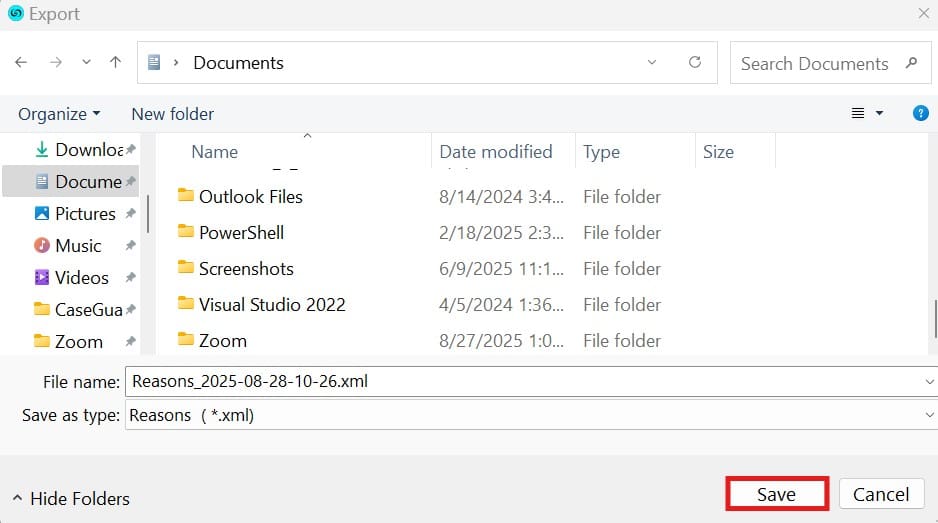Select the Visual Studio 2022 folder
Image resolution: width=938 pixels, height=523 pixels.
coord(271,304)
